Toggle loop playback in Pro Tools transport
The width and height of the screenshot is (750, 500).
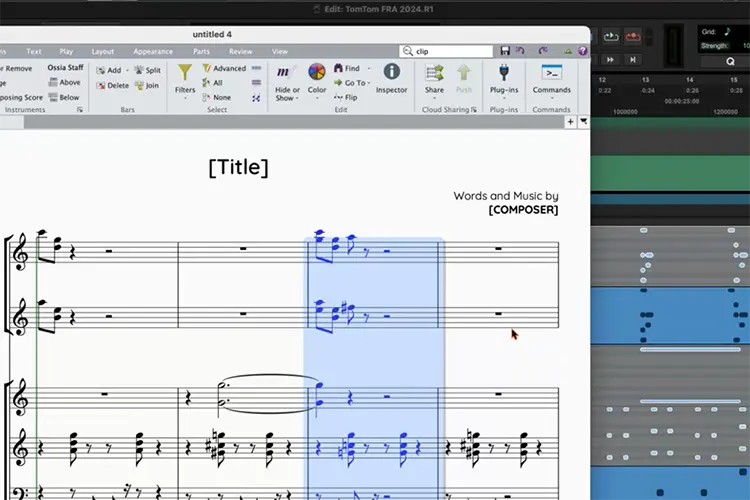[x=611, y=36]
